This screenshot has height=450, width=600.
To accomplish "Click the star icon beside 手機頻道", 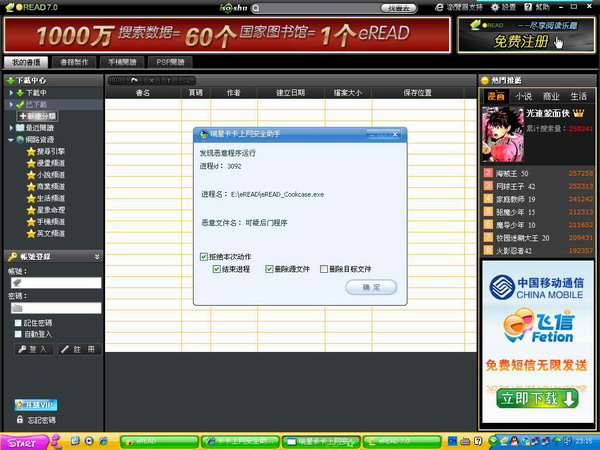I will 31,222.
